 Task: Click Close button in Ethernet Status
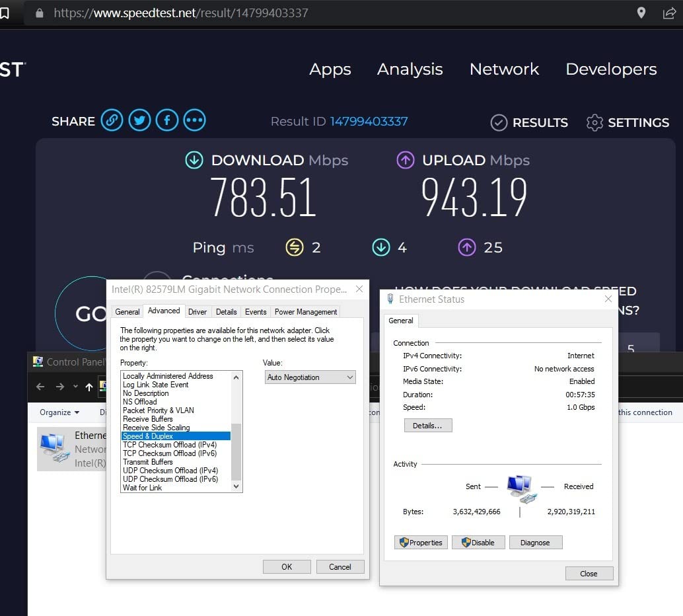coord(589,573)
